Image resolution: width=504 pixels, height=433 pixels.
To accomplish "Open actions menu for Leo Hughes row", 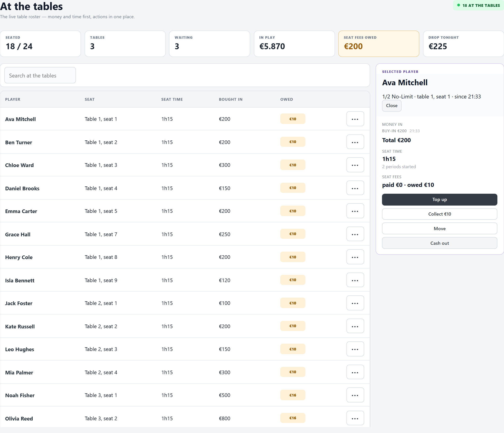I will (x=355, y=349).
